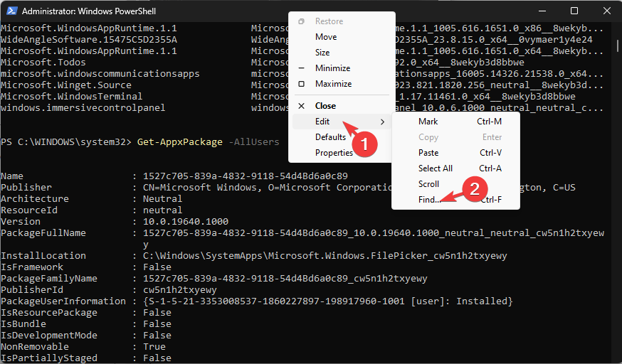The image size is (622, 364).
Task: Click the red number 2 badge
Action: 473,188
